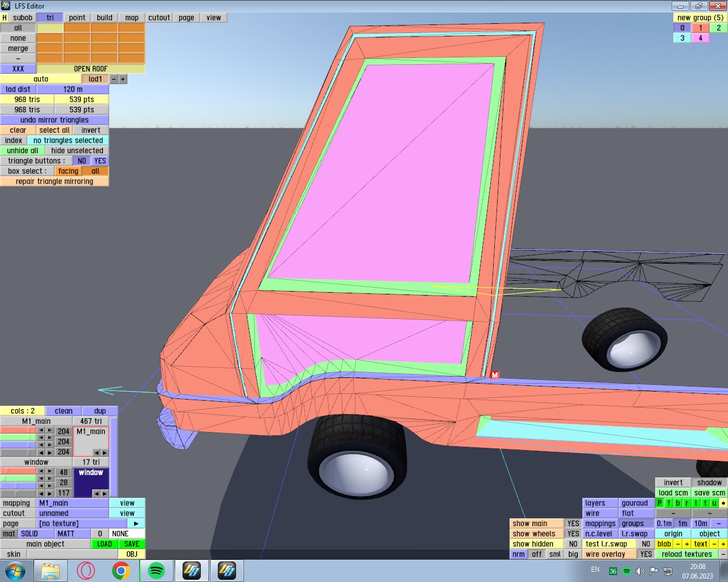Switch to the cutout mode tab

(x=159, y=18)
